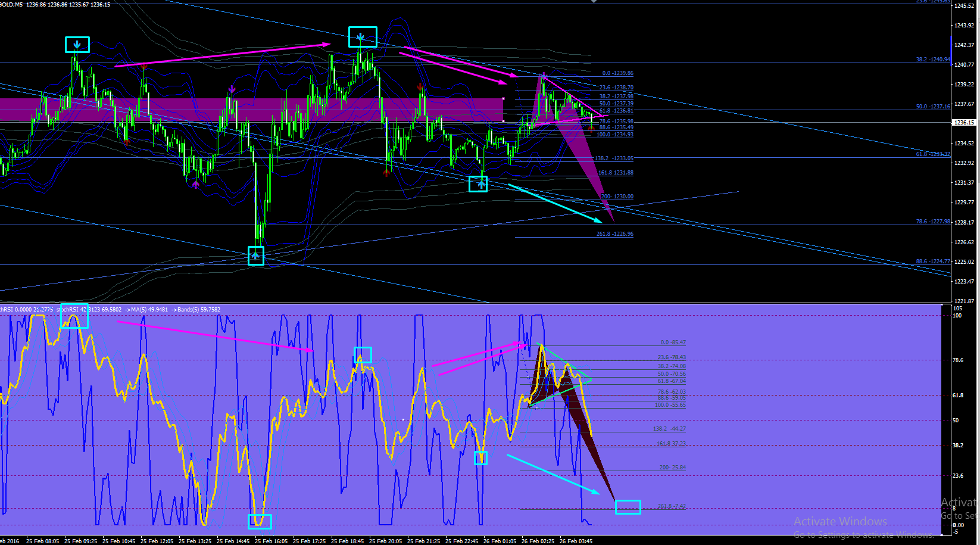Select Fibonacci label '78.6 -1235.98'
The image size is (980, 545).
coord(616,122)
